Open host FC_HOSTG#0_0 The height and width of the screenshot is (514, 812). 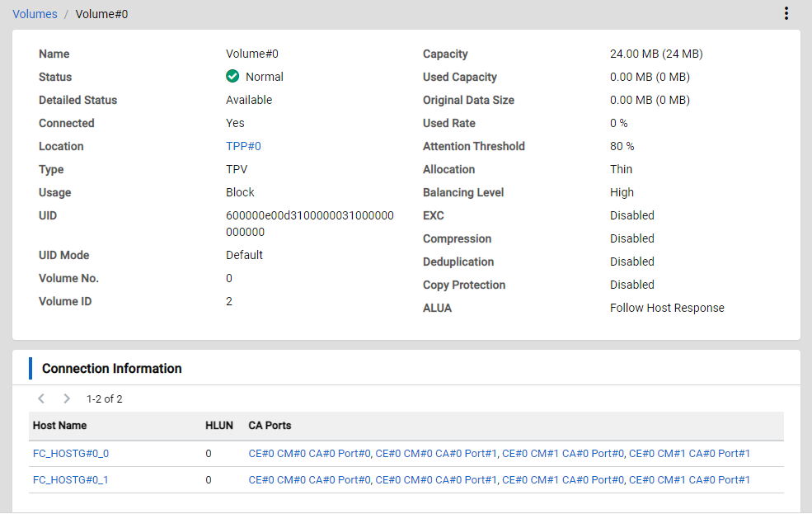70,453
